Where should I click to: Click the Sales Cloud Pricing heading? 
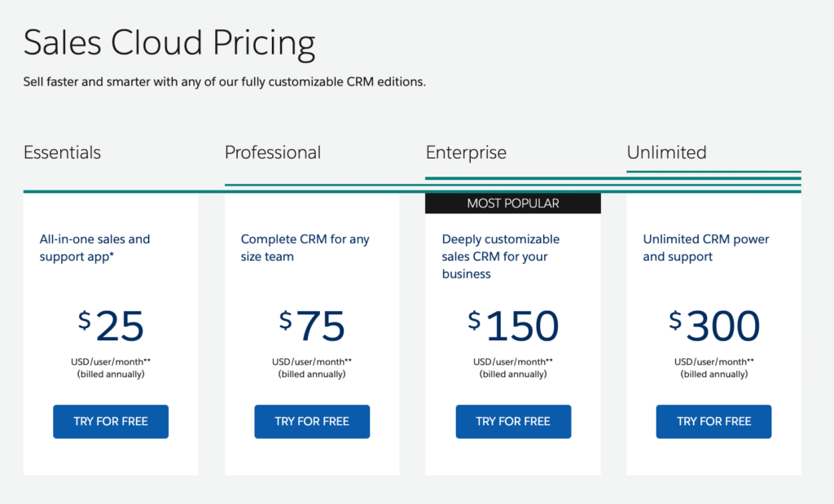(169, 42)
